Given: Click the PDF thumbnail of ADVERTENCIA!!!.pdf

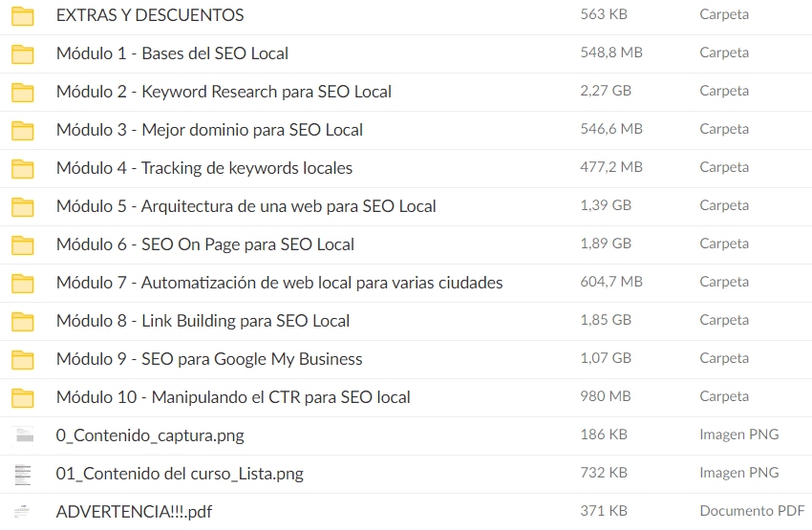Looking at the screenshot, I should (x=23, y=512).
